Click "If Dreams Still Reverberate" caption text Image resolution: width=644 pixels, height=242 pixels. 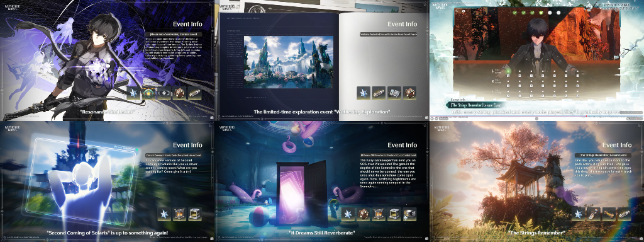[x=322, y=233]
